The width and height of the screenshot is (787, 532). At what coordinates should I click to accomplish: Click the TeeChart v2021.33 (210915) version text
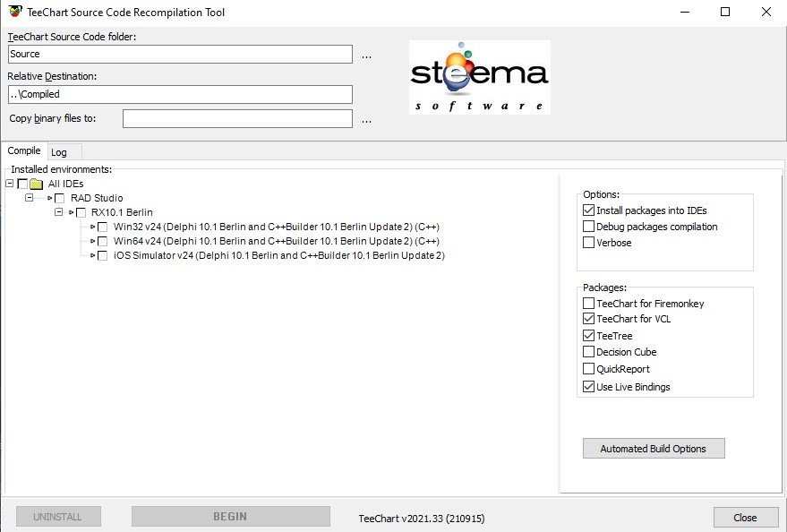(422, 519)
